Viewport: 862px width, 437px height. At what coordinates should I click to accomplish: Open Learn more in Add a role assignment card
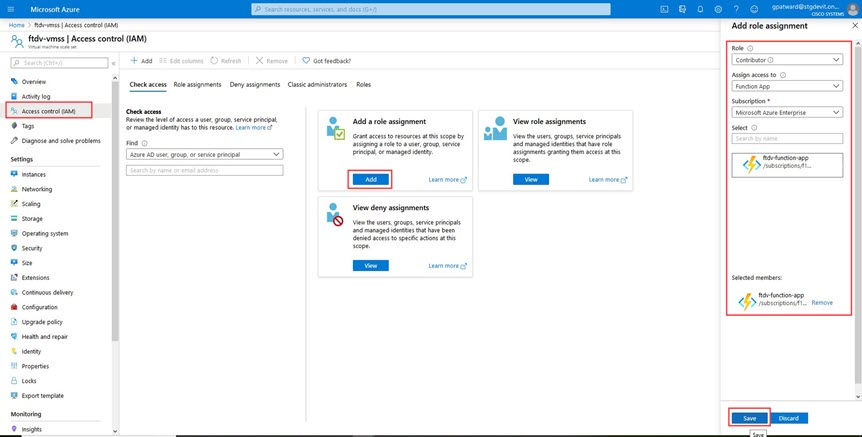[x=447, y=180]
